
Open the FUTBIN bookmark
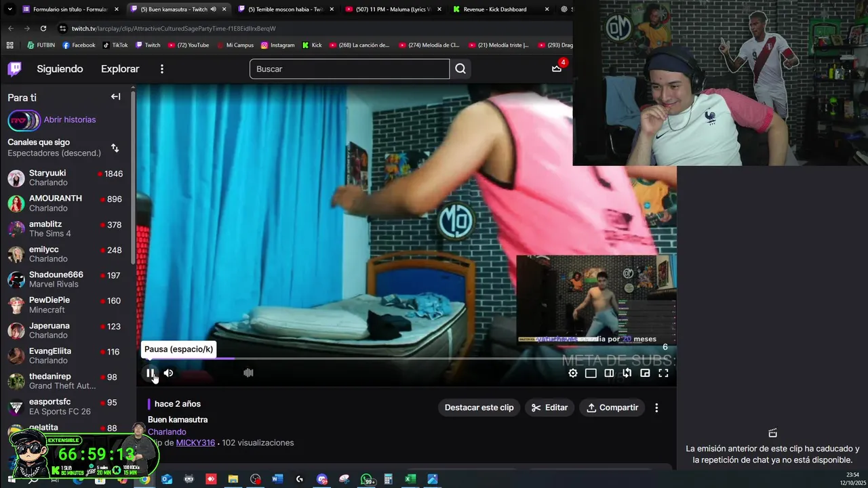point(41,45)
